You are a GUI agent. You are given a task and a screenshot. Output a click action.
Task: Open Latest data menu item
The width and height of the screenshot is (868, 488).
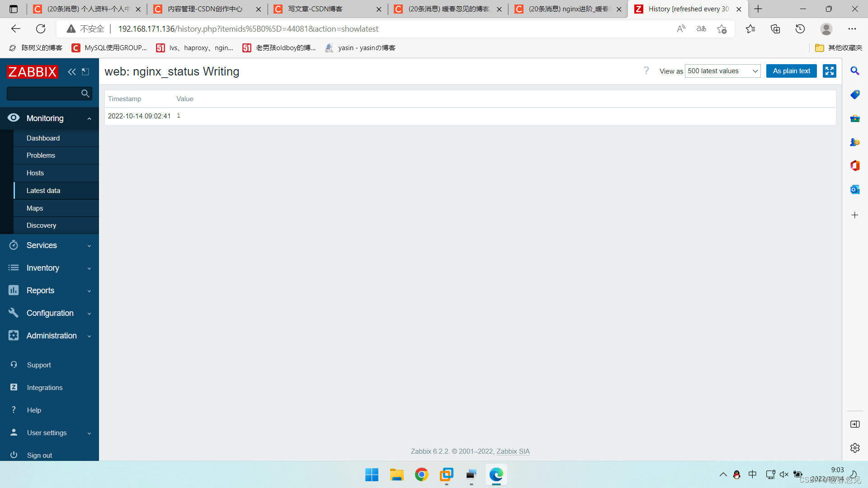click(x=43, y=191)
